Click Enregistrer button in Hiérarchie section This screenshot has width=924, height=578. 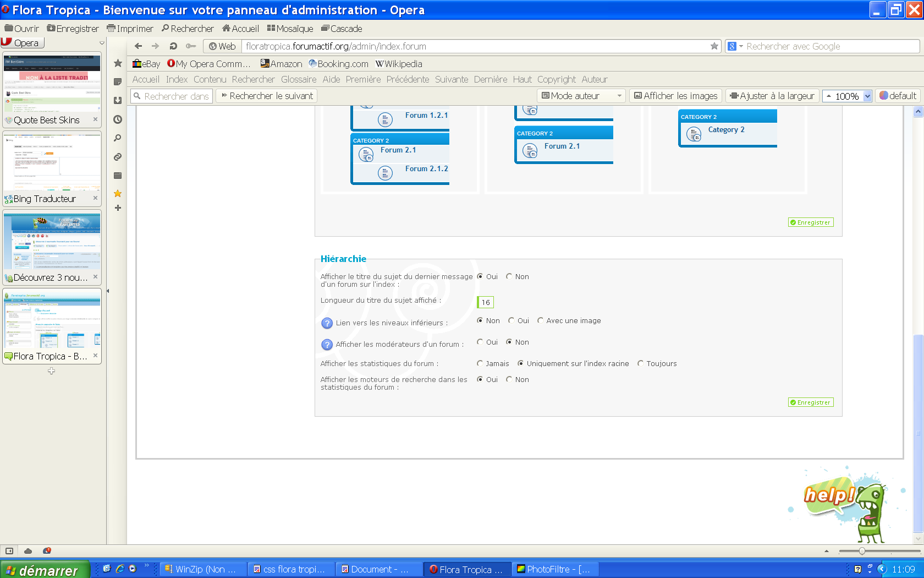point(811,402)
